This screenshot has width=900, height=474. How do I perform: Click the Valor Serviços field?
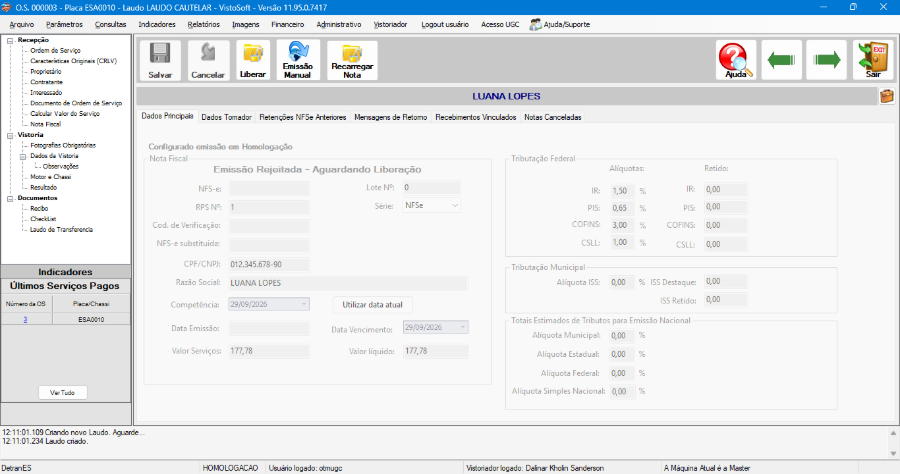pyautogui.click(x=269, y=351)
